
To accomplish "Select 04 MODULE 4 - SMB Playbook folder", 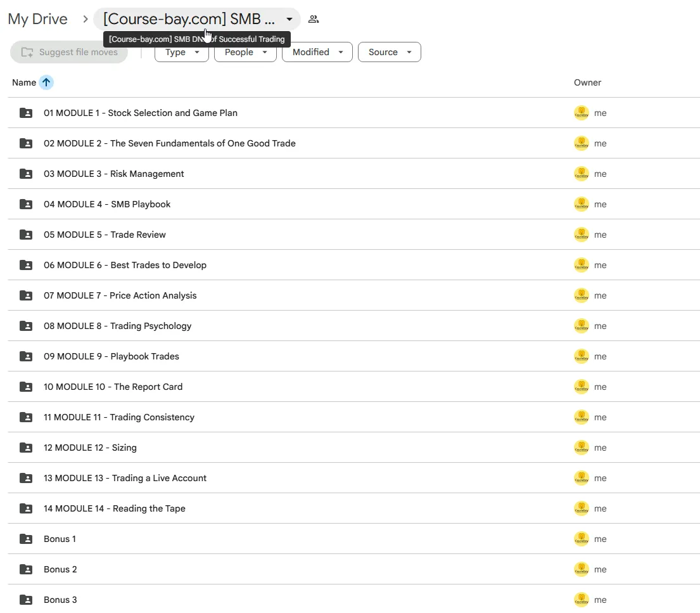I will (107, 204).
